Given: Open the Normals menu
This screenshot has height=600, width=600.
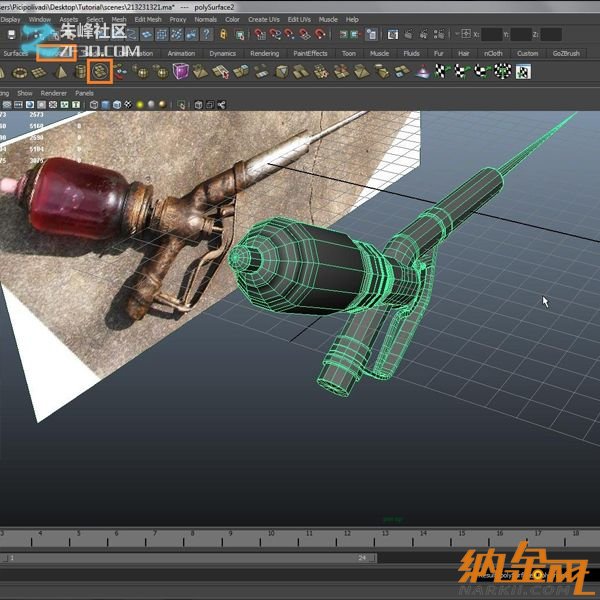Looking at the screenshot, I should (205, 19).
